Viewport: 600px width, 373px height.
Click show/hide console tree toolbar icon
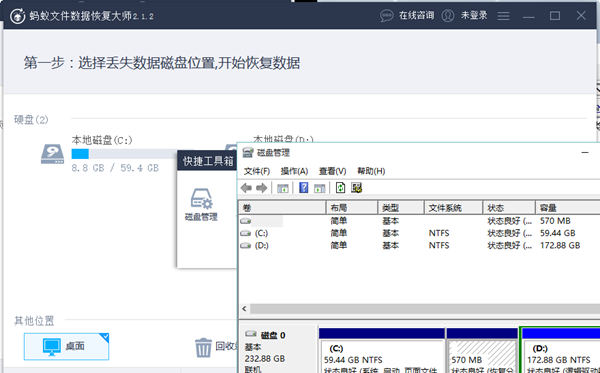tap(283, 188)
